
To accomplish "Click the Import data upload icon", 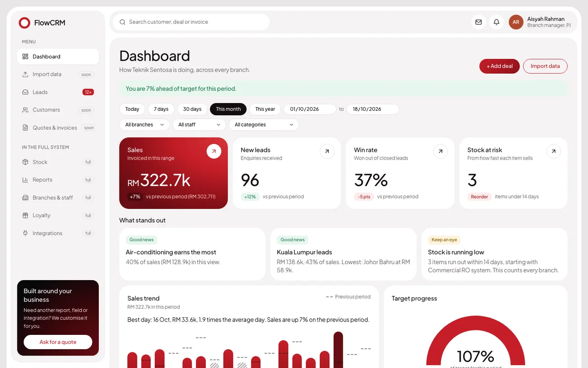I will 25,74.
